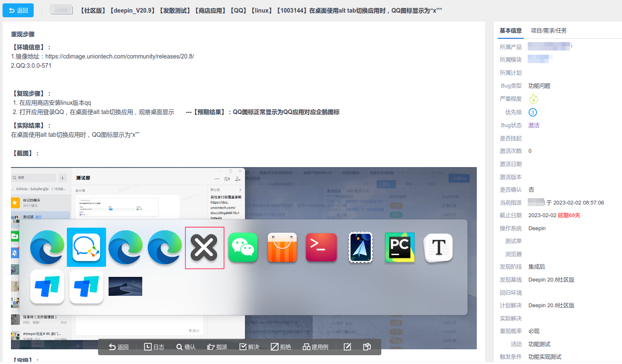Screen dimensions: 622x364
Task: Click the three-dots more icon in 测试部 chat
Action: tap(217, 179)
